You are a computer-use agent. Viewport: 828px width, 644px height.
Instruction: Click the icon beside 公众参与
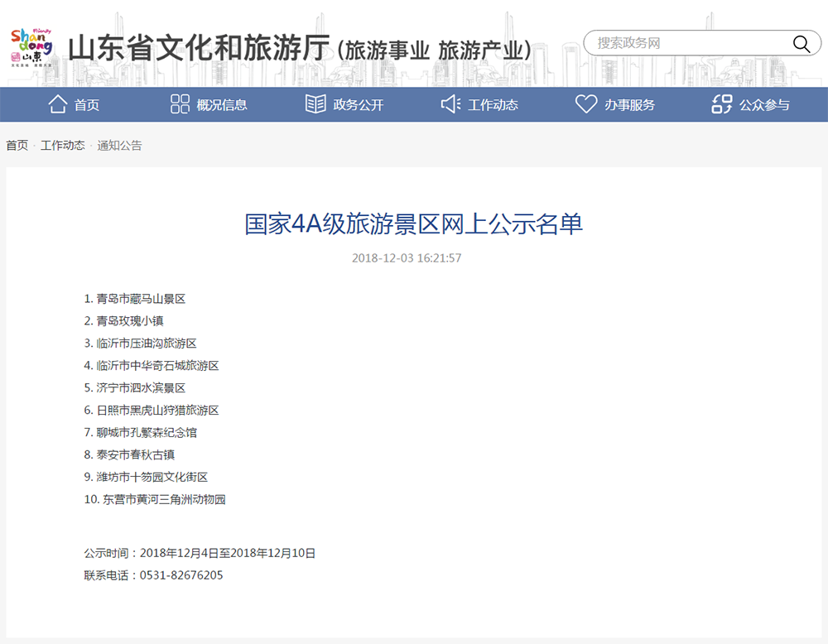[722, 104]
